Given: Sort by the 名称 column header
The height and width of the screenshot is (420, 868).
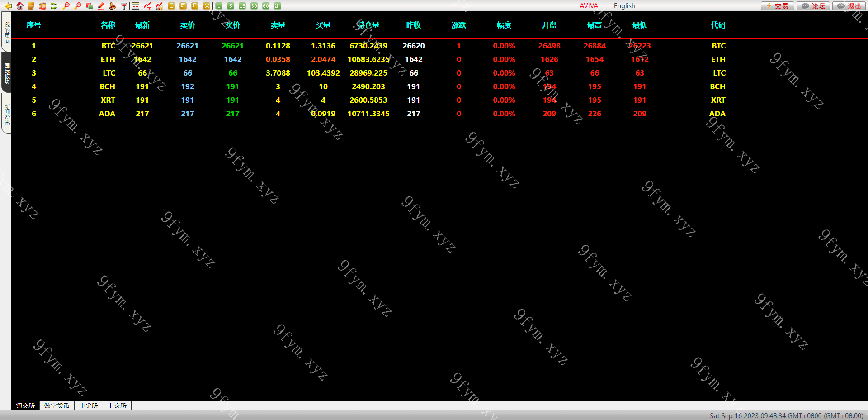Looking at the screenshot, I should [x=108, y=25].
